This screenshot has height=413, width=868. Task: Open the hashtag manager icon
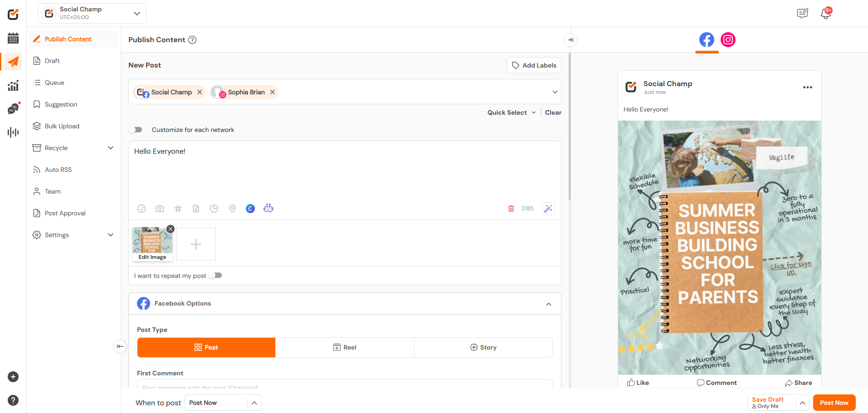[x=178, y=209]
